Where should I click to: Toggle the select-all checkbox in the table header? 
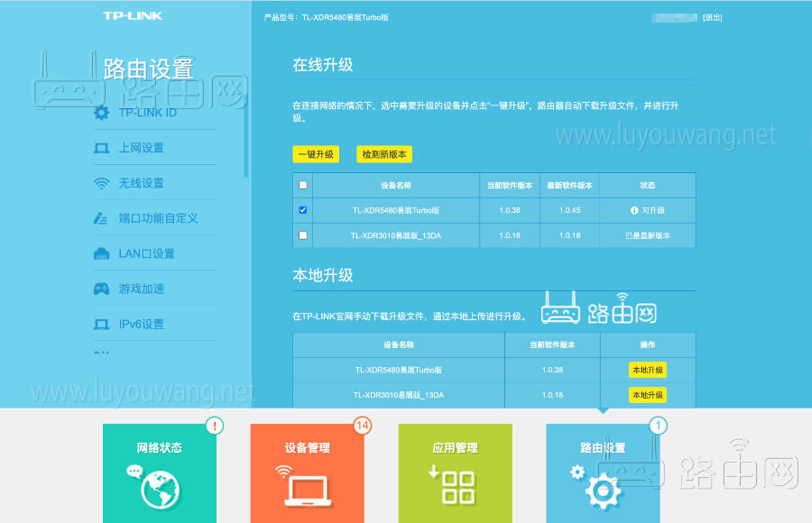click(x=303, y=185)
